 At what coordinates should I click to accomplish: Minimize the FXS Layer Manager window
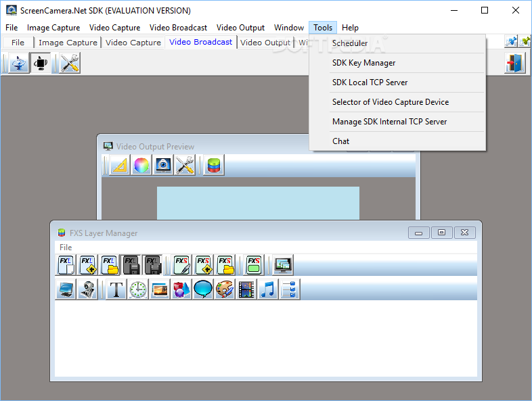pyautogui.click(x=419, y=233)
